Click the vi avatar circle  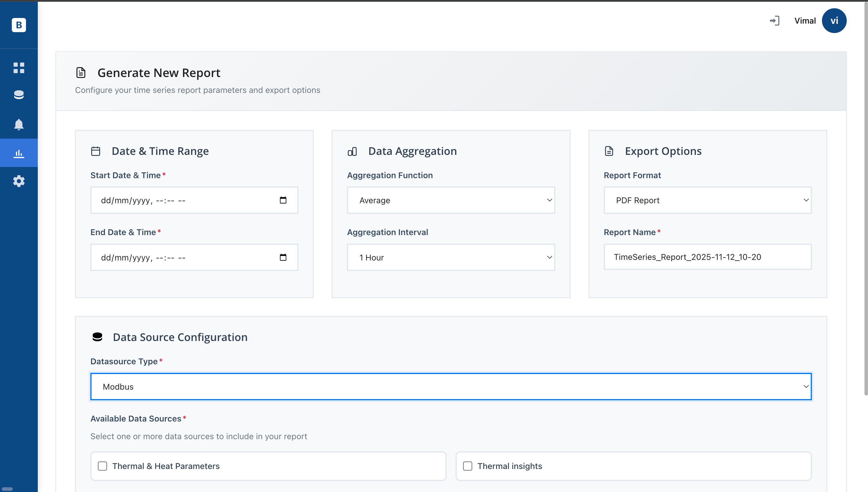834,21
